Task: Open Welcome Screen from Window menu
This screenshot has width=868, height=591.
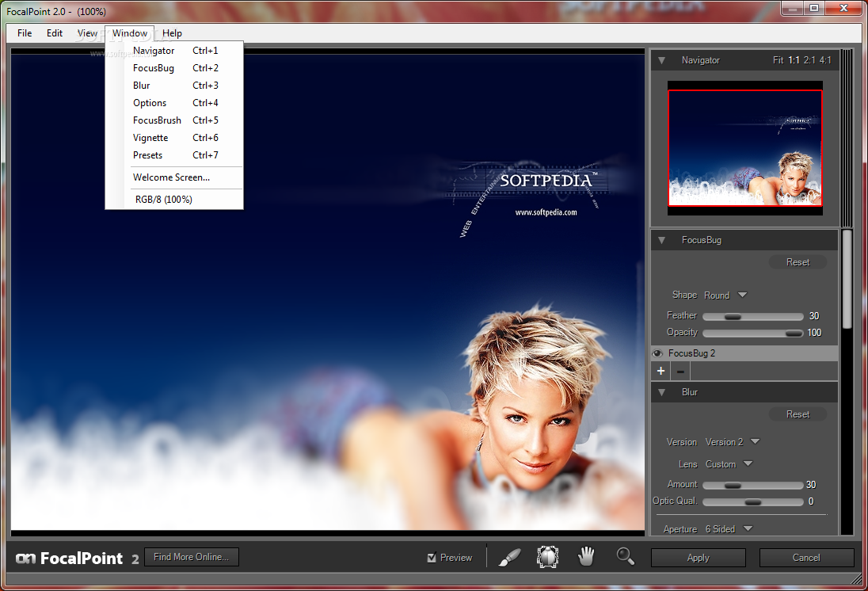Action: [174, 177]
